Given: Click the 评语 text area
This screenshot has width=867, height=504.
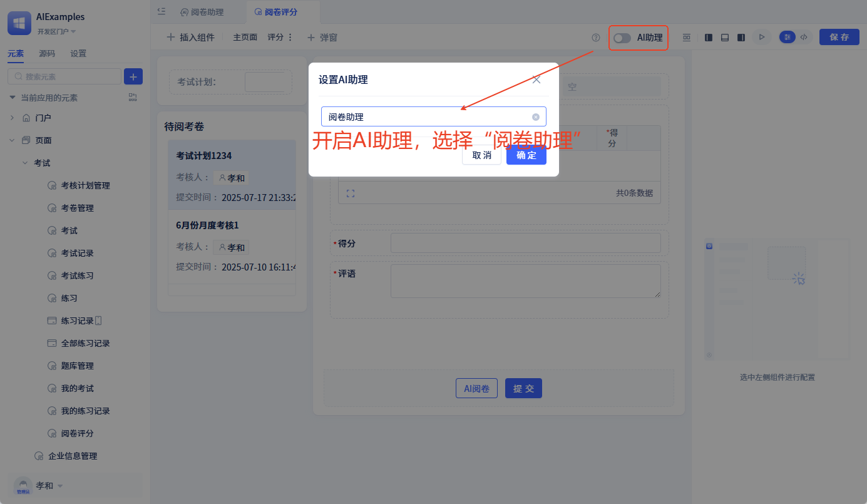Looking at the screenshot, I should tap(525, 281).
